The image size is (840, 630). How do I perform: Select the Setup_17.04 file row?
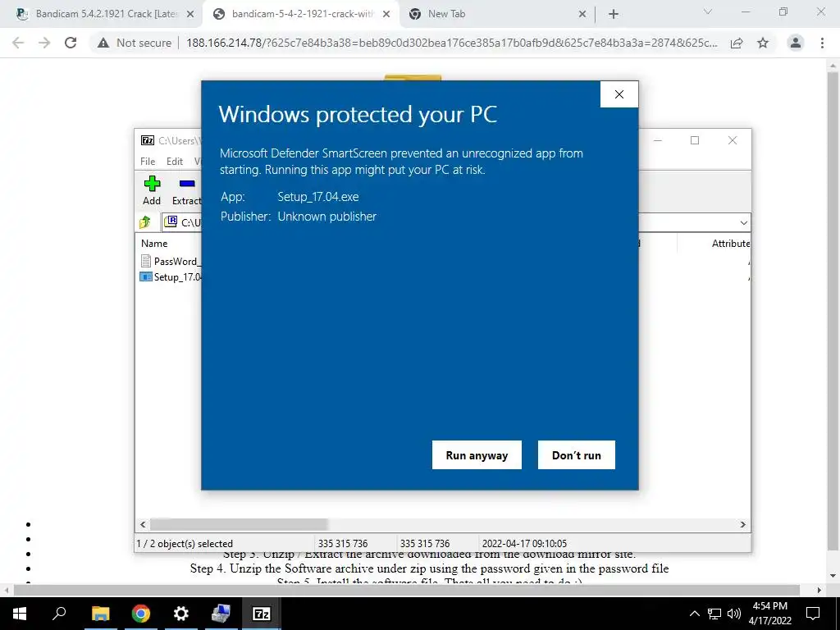171,277
